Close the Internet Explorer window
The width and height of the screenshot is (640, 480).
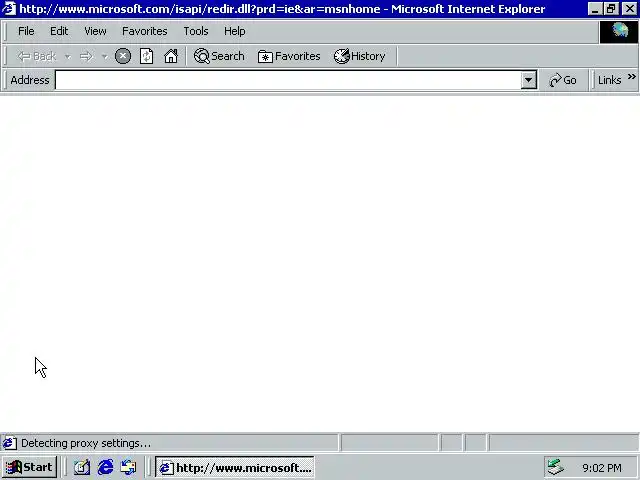[x=630, y=9]
